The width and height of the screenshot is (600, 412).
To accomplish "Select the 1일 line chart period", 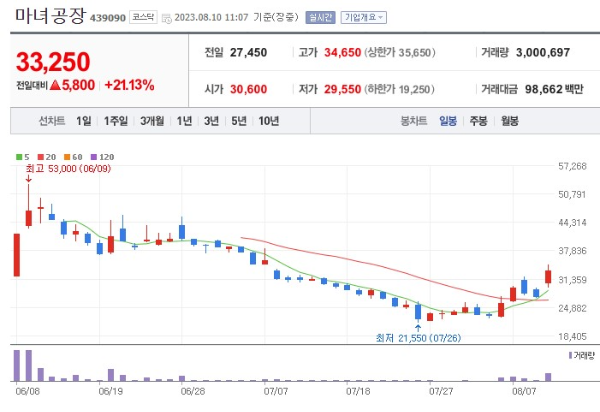I will point(83,121).
